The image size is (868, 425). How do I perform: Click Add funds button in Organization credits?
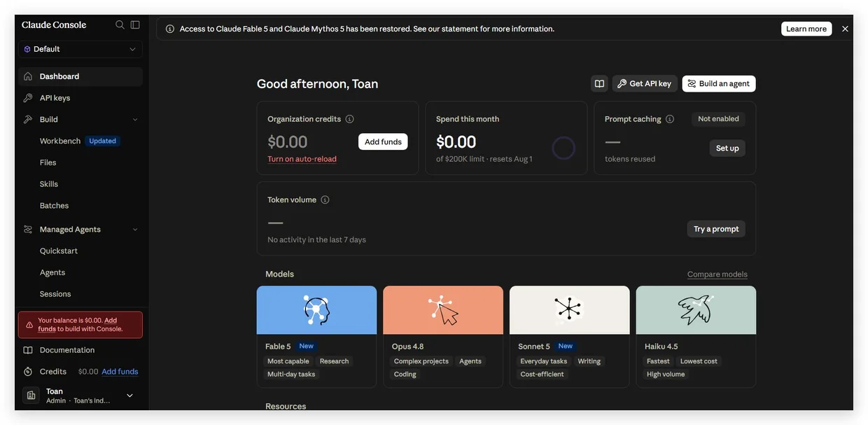click(383, 141)
